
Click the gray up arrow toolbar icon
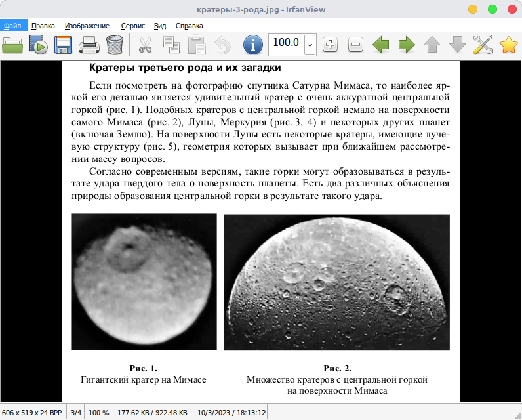[x=432, y=45]
